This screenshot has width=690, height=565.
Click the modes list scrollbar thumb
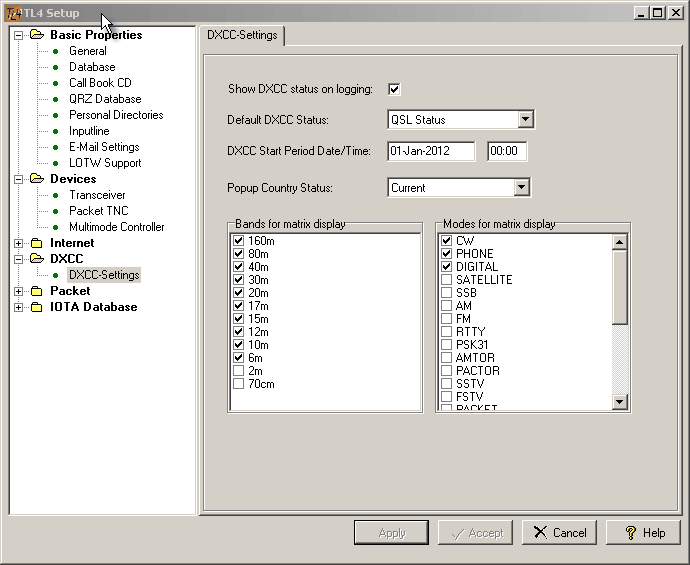[x=620, y=287]
